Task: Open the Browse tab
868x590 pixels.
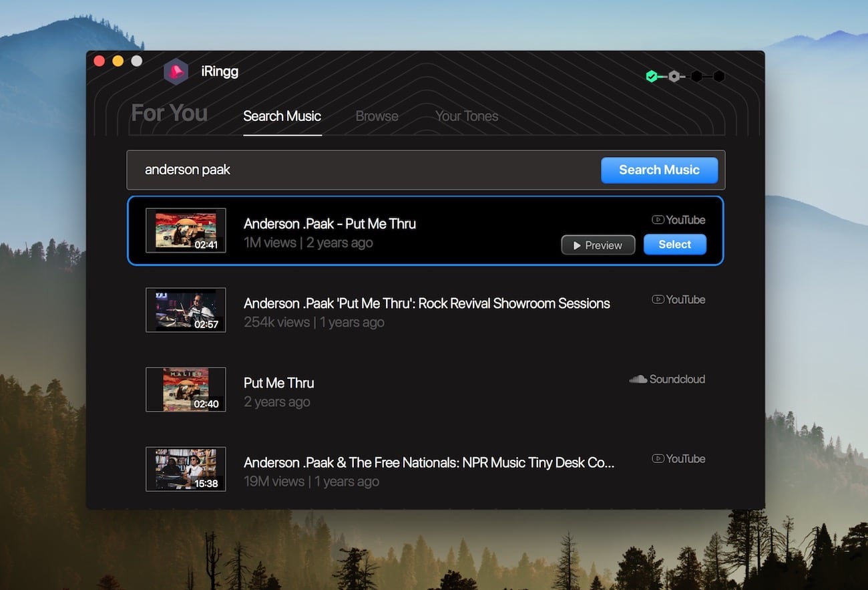Action: [377, 116]
